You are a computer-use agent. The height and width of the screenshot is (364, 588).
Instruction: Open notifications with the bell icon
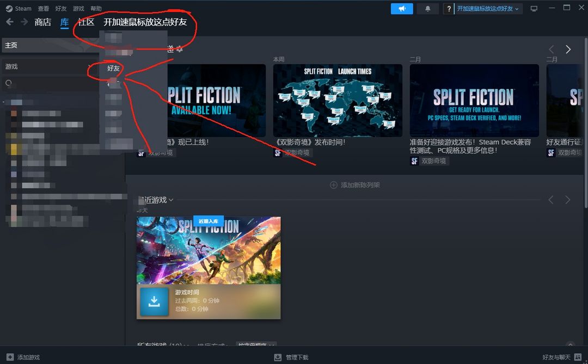pos(427,9)
